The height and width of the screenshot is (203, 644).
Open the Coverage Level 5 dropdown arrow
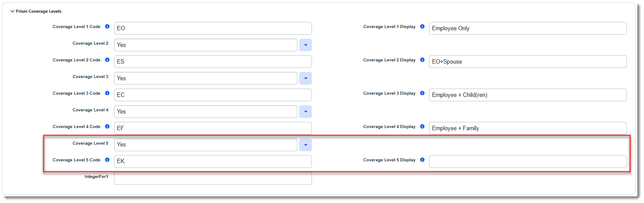[305, 145]
